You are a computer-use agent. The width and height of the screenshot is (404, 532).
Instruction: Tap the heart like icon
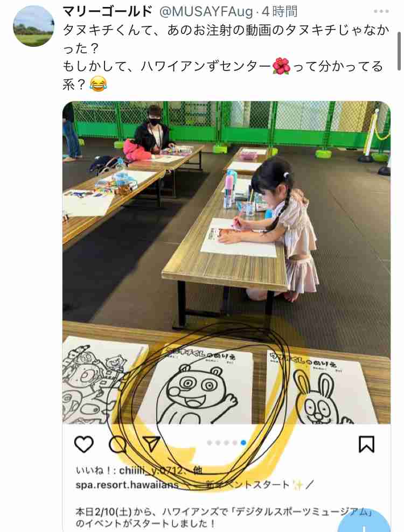84,444
